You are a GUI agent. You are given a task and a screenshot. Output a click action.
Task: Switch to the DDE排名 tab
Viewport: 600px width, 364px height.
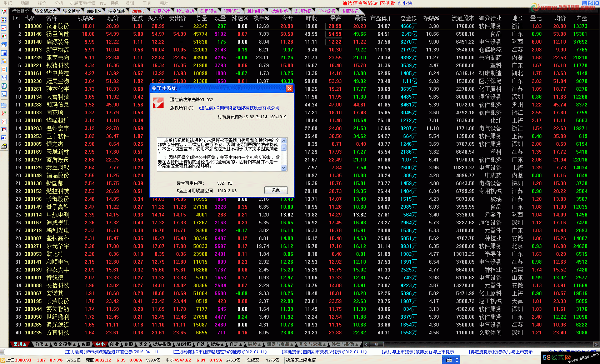[94, 11]
